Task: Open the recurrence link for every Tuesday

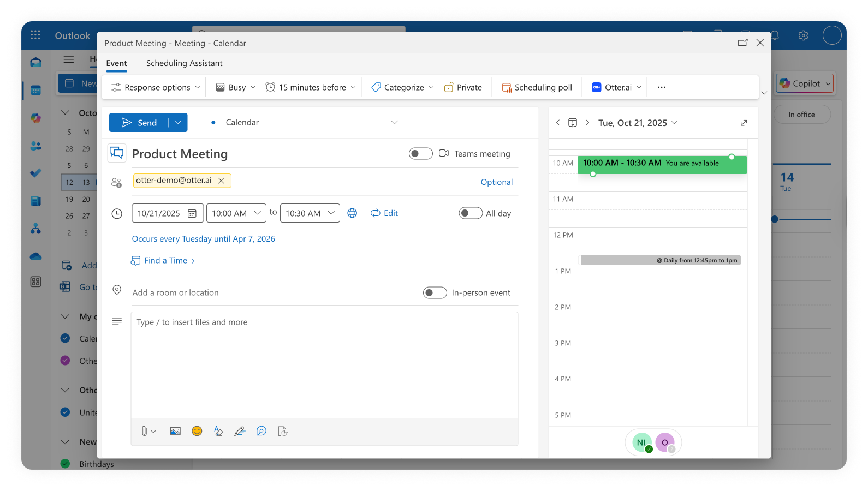Action: (203, 239)
